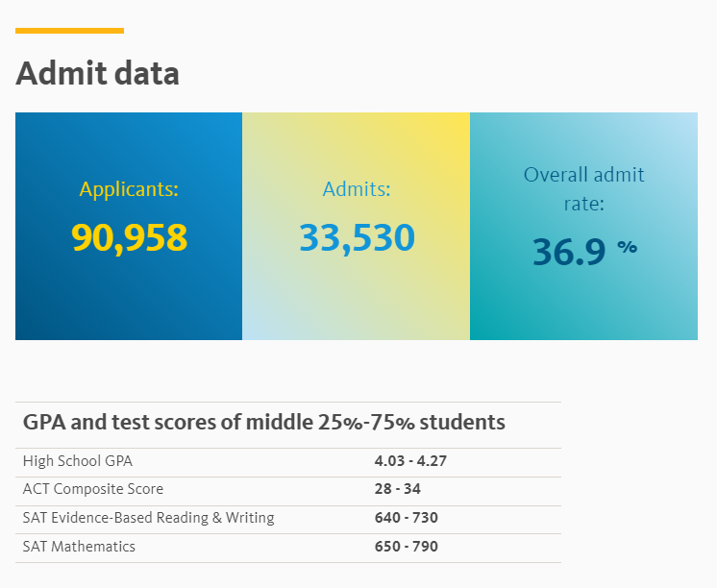The width and height of the screenshot is (717, 588).
Task: Click the 650 - 790 math range
Action: tap(406, 547)
